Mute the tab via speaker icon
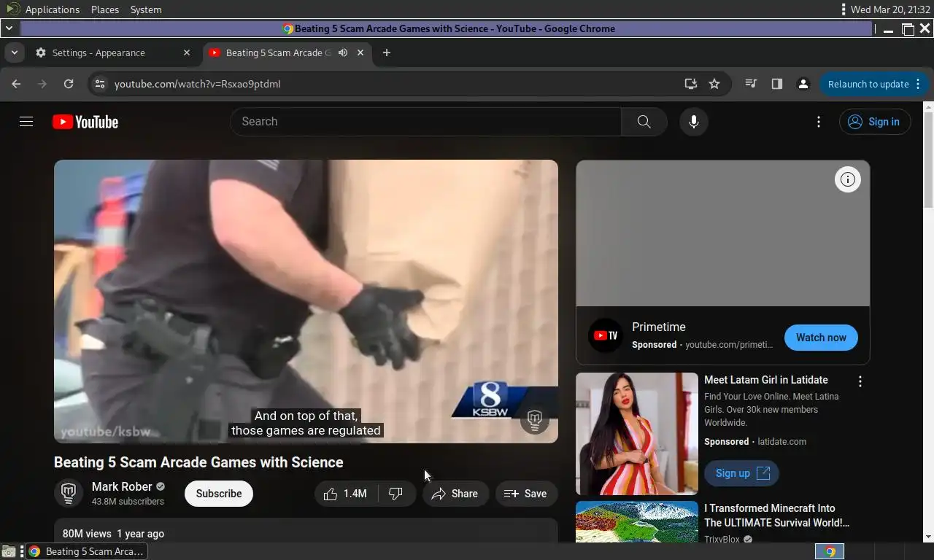This screenshot has width=934, height=560. coord(343,52)
